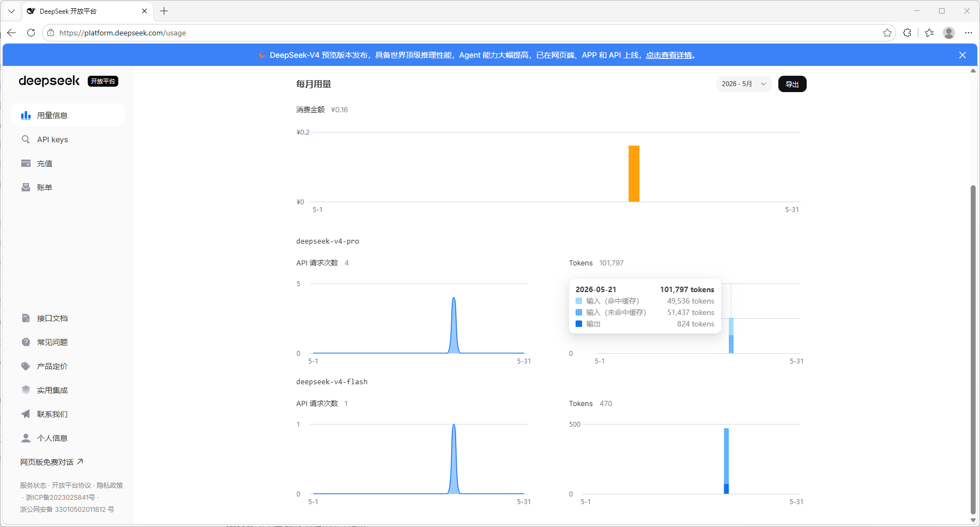Open 网页版免费对话 link
The image size is (980, 527).
pos(52,462)
